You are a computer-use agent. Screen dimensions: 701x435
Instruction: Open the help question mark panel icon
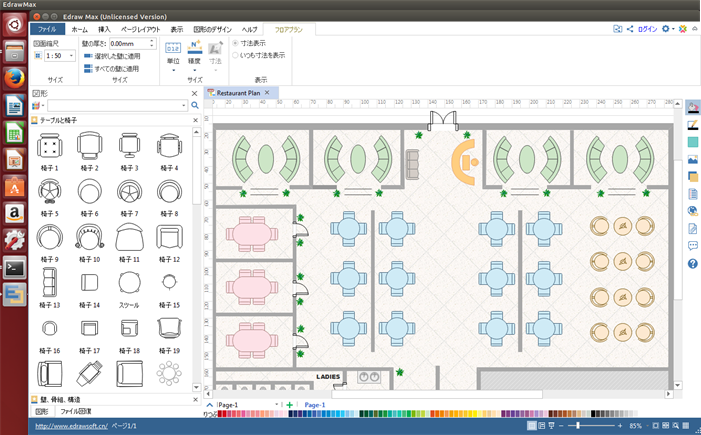[692, 264]
